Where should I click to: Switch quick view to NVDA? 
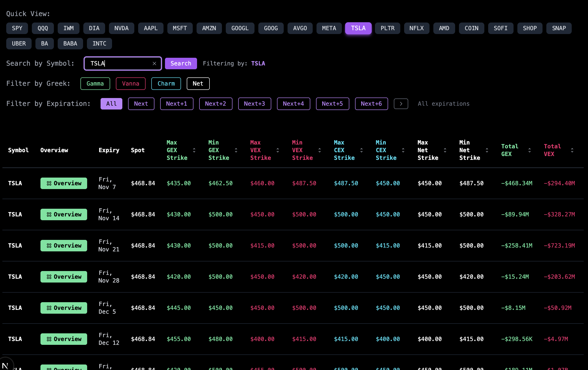pos(121,28)
